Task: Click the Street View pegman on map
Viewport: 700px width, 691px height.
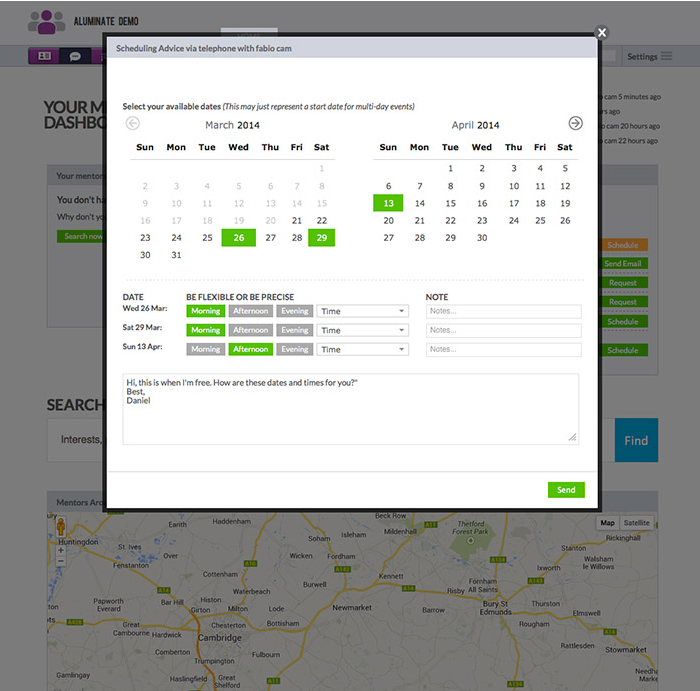Action: pyautogui.click(x=60, y=526)
